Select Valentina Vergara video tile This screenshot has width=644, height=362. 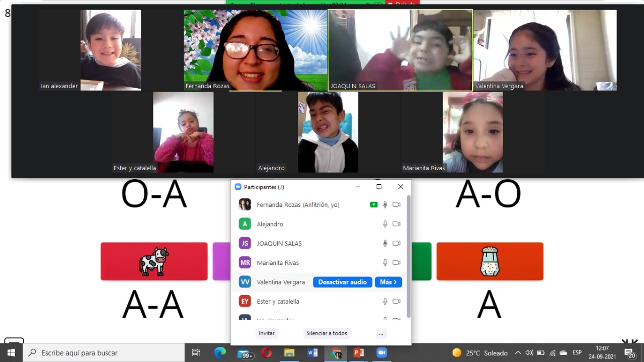(x=545, y=50)
